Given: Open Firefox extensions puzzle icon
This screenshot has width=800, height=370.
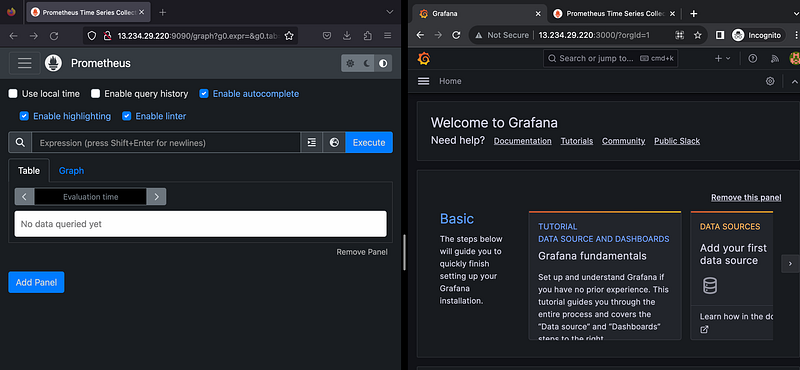Looking at the screenshot, I should click(x=367, y=36).
